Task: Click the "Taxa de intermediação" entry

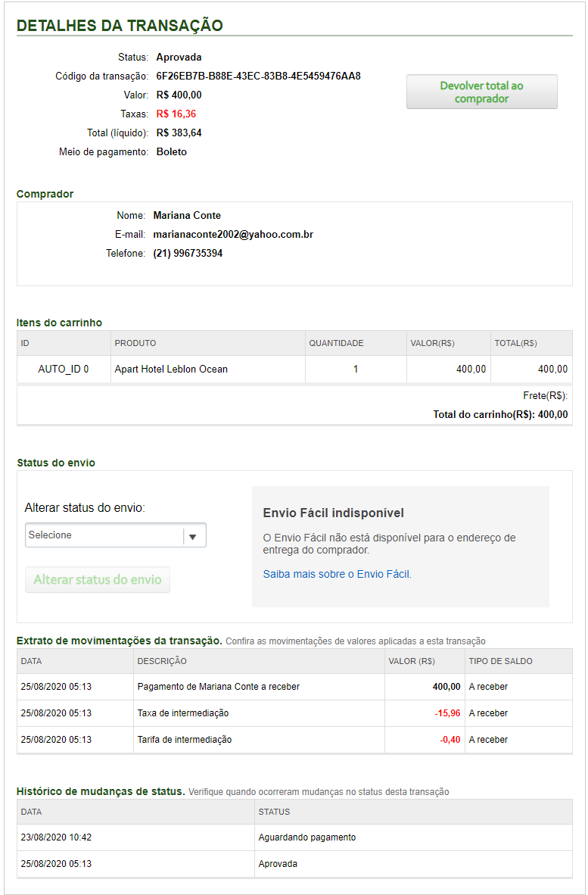Action: [183, 713]
